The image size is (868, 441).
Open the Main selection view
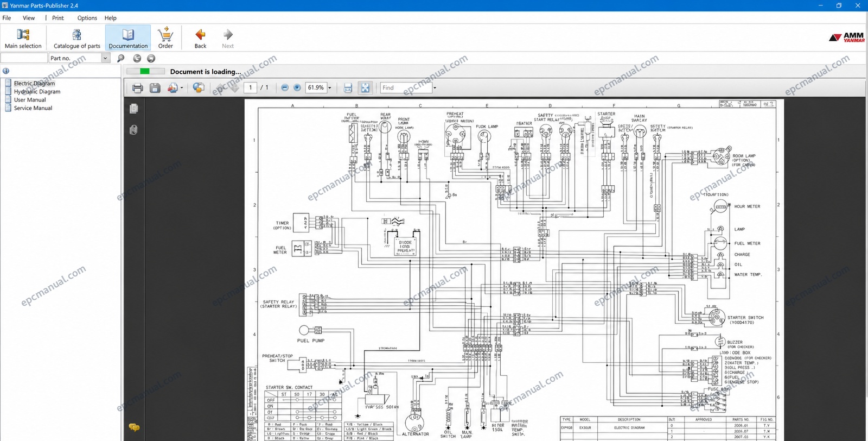(x=23, y=38)
